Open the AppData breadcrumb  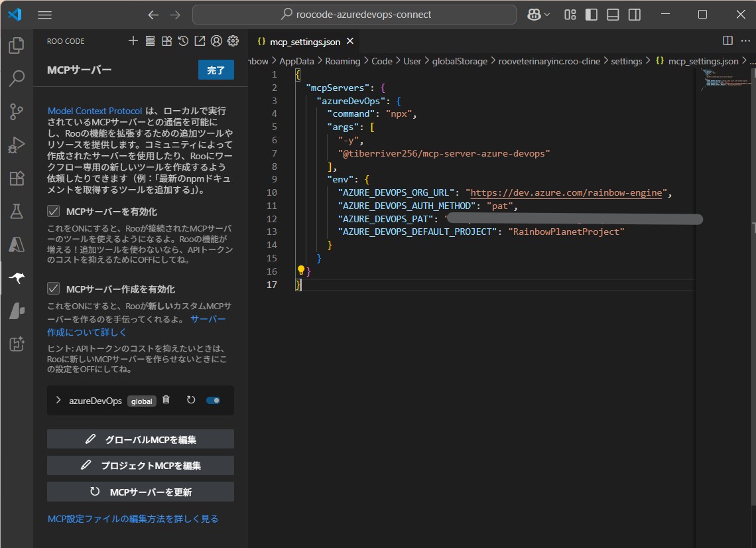point(296,61)
